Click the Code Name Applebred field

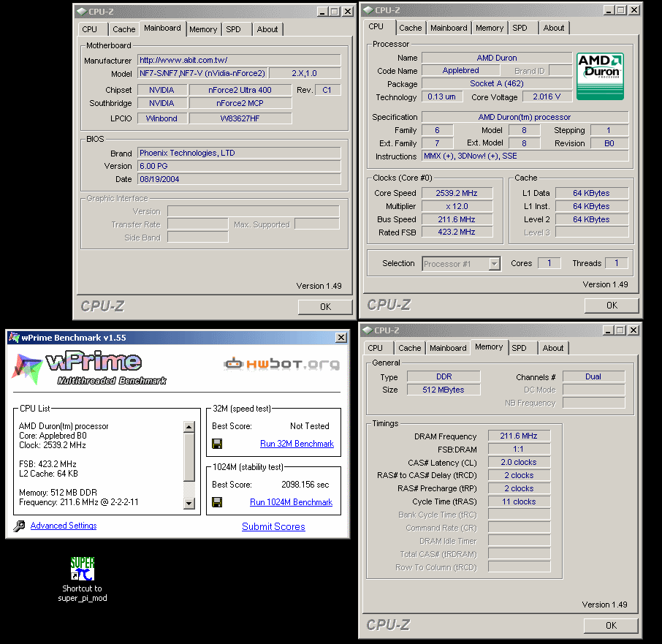coord(460,70)
